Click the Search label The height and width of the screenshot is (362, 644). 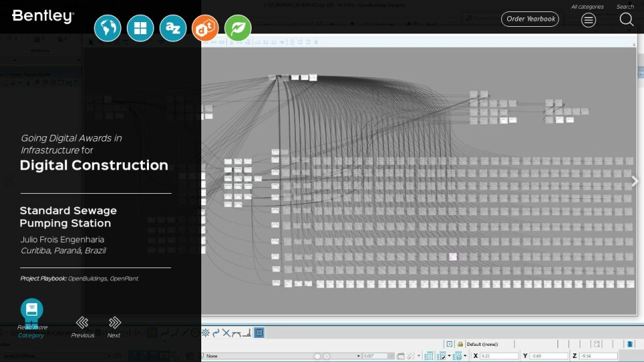[x=625, y=7]
